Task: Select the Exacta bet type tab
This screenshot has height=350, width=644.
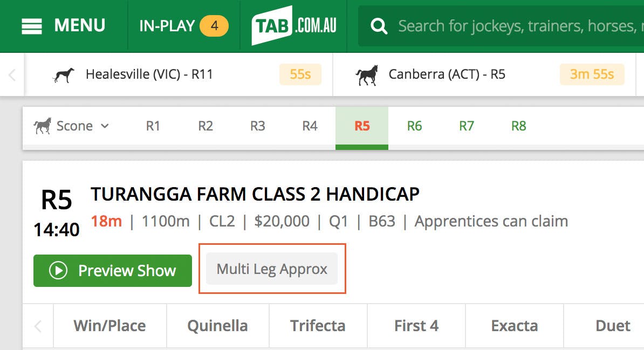Action: tap(514, 326)
